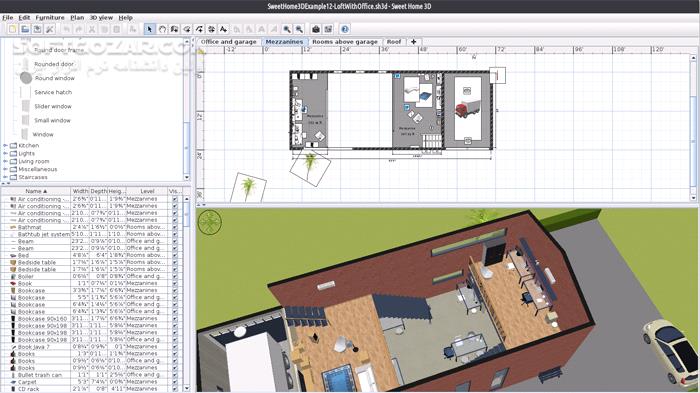
Task: Click the New home toolbar icon
Action: tap(12, 29)
